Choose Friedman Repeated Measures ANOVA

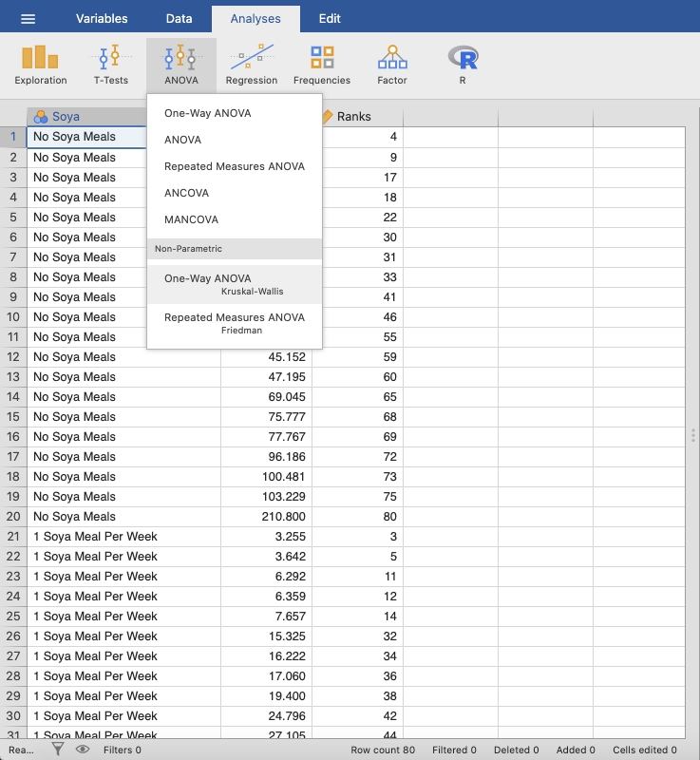pos(235,323)
